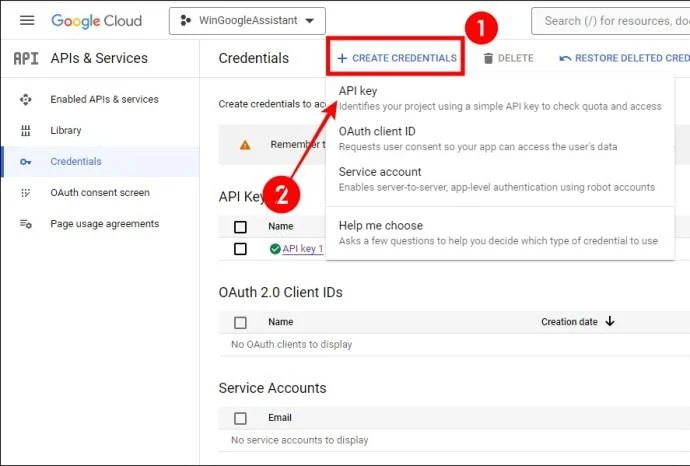Click the orange warning triangle icon
This screenshot has height=466, width=690.
(x=245, y=145)
